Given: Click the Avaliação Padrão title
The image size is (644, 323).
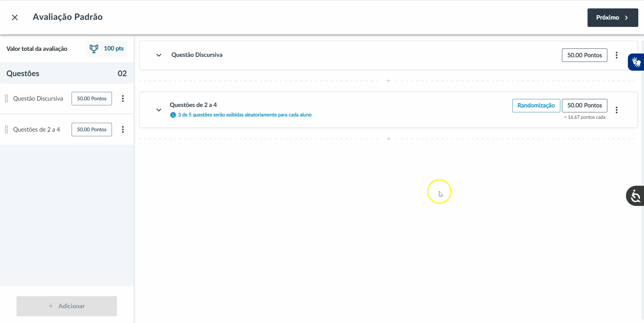Looking at the screenshot, I should (68, 17).
